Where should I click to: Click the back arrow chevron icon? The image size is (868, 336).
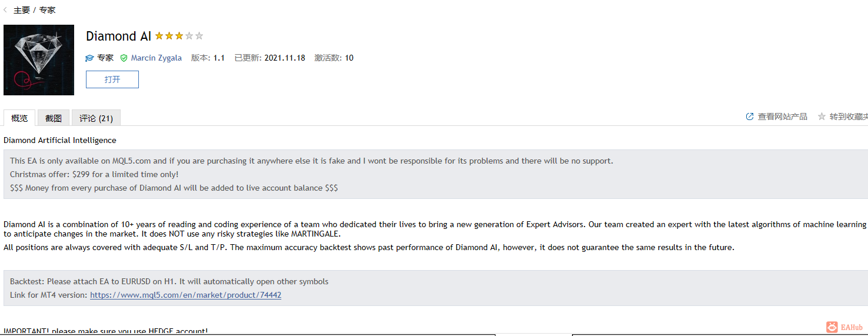coord(5,10)
